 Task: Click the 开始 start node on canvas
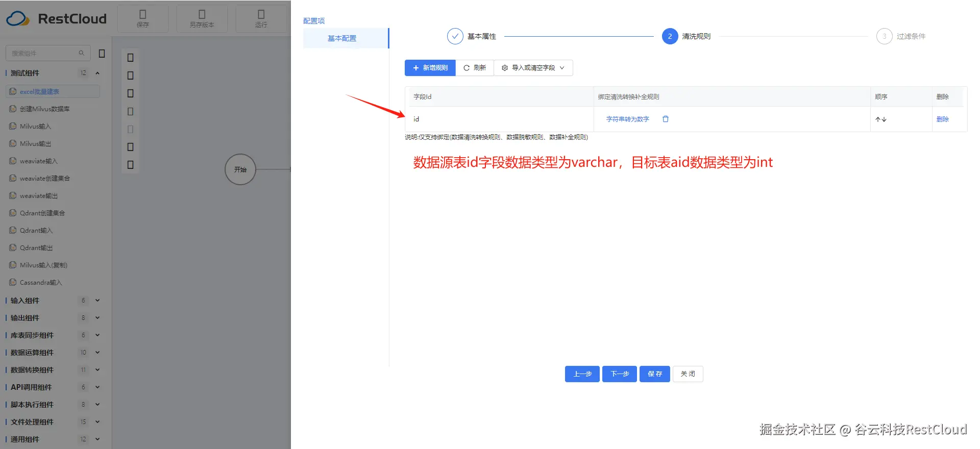coord(240,169)
